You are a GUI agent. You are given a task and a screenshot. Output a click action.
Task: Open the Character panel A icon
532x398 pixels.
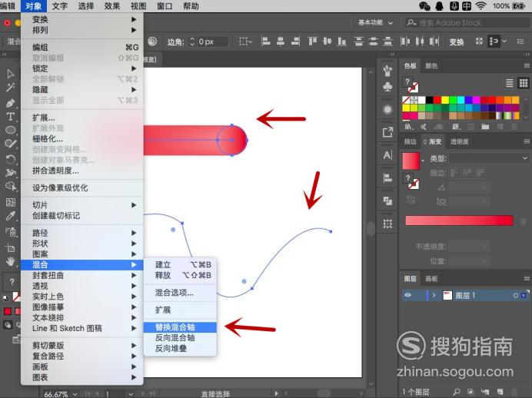pos(387,155)
